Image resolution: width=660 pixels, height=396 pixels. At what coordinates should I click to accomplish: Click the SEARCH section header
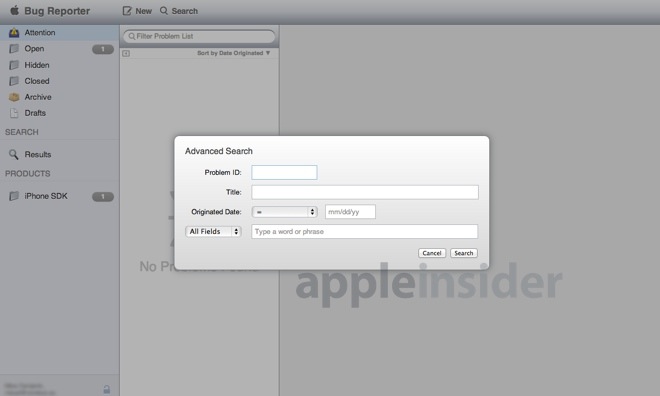pyautogui.click(x=22, y=132)
